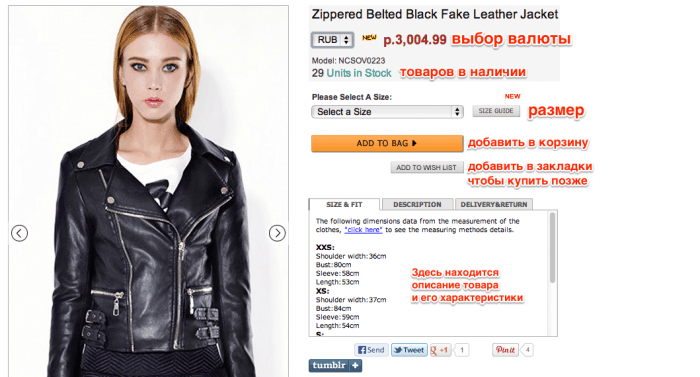Follow the "click here" measuring methods link
The image size is (700, 377).
click(363, 230)
